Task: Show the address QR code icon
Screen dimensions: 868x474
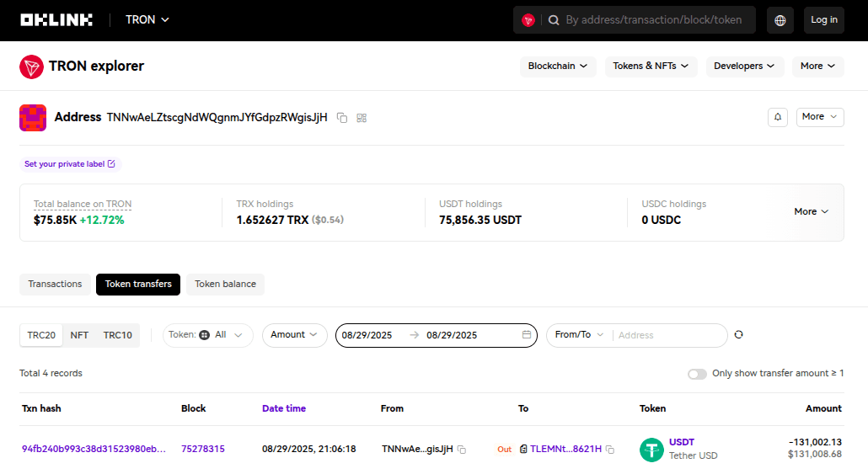Action: [x=362, y=118]
